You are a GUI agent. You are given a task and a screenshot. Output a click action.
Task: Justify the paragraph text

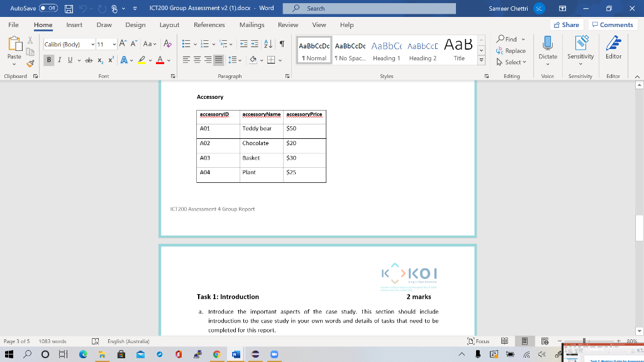click(x=218, y=60)
